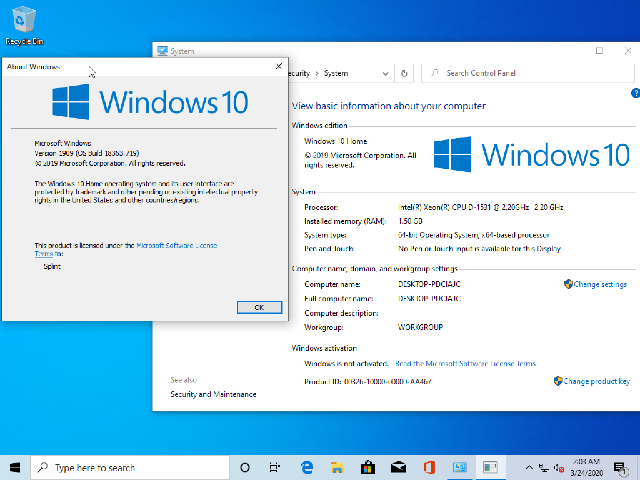The image size is (640, 480).
Task: Click OK in About Windows dialog
Action: click(259, 307)
